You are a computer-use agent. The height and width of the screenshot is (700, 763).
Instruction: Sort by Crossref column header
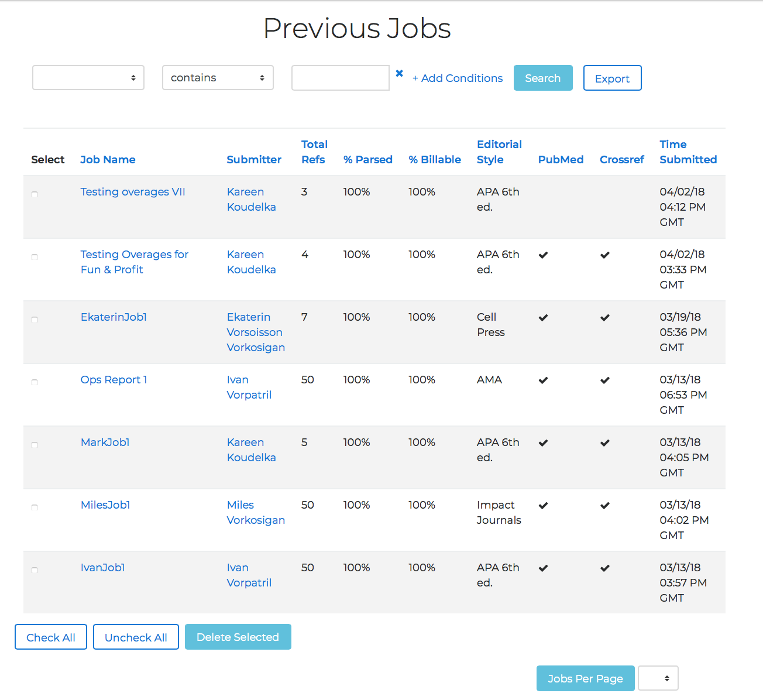tap(622, 160)
